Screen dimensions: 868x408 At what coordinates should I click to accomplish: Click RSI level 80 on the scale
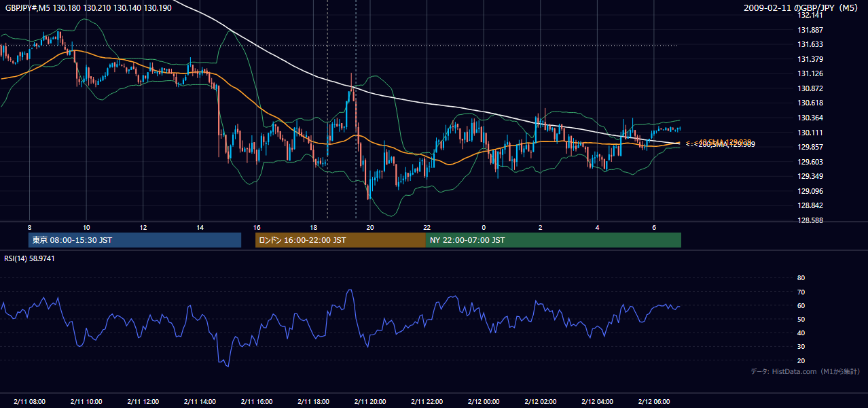tap(801, 278)
